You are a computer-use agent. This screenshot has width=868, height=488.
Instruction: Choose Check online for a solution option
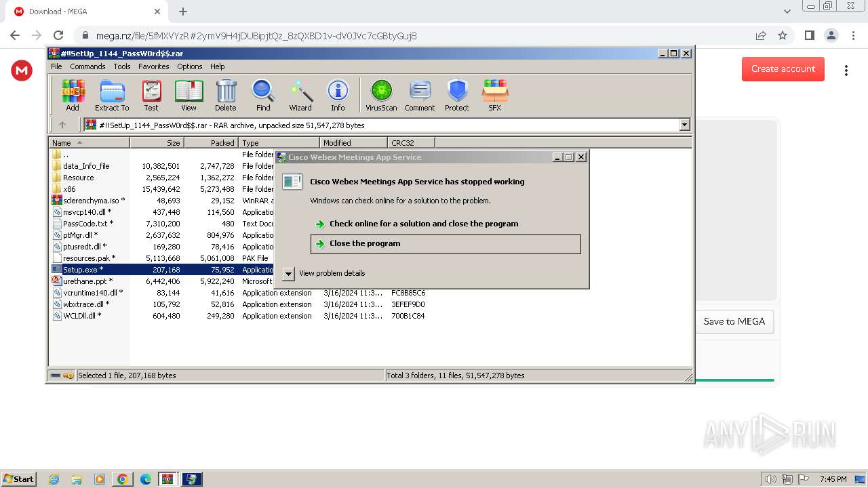446,224
